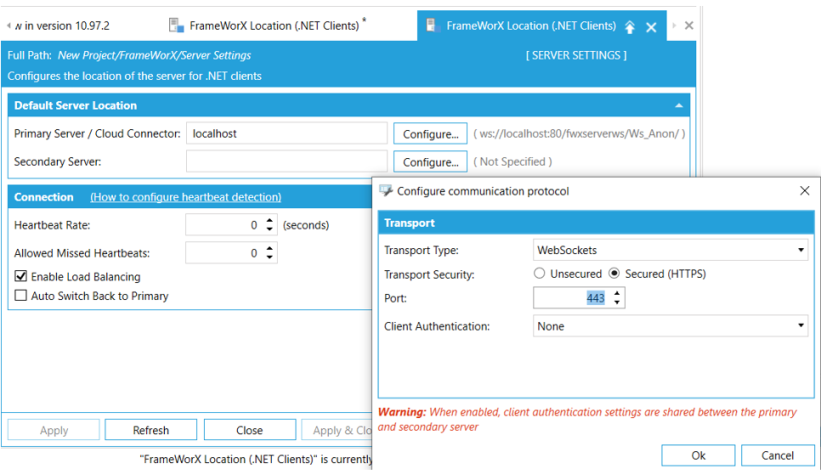
Task: Click the Refresh button
Action: pos(151,430)
